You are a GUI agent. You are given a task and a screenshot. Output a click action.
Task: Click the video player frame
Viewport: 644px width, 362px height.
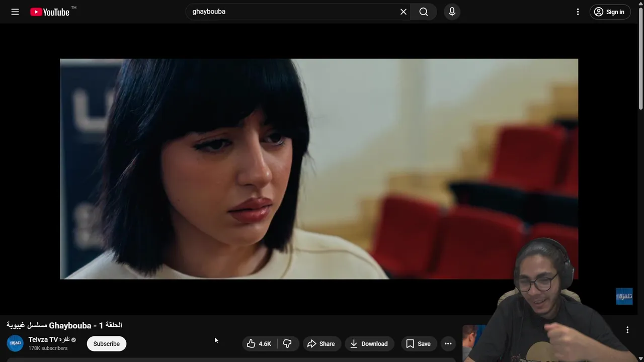pos(319,169)
